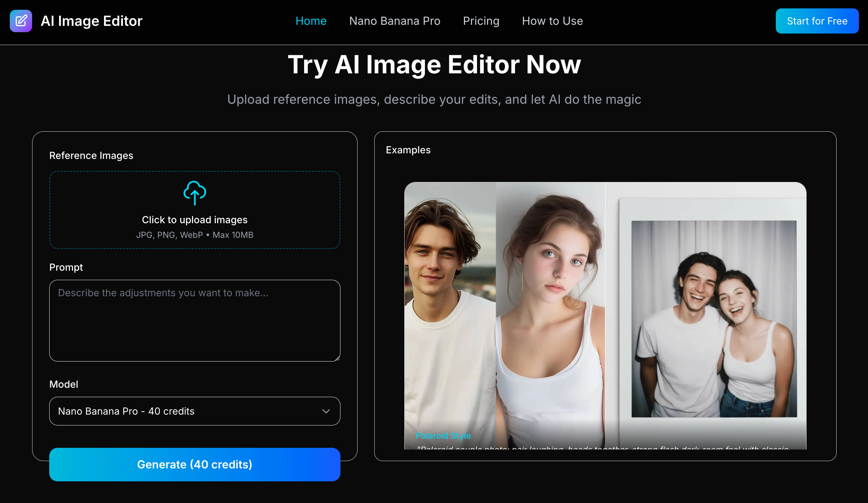This screenshot has height=503, width=868.
Task: Navigate to the Pricing page
Action: point(481,21)
